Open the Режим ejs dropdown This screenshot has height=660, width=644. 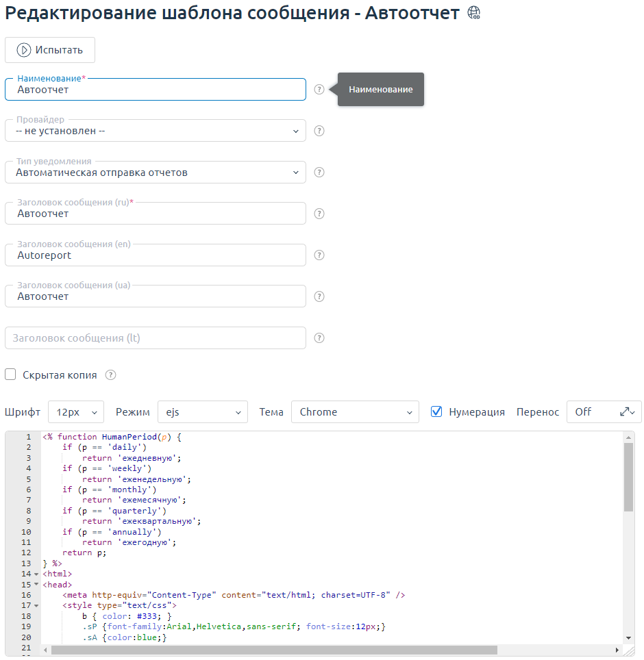click(x=202, y=412)
